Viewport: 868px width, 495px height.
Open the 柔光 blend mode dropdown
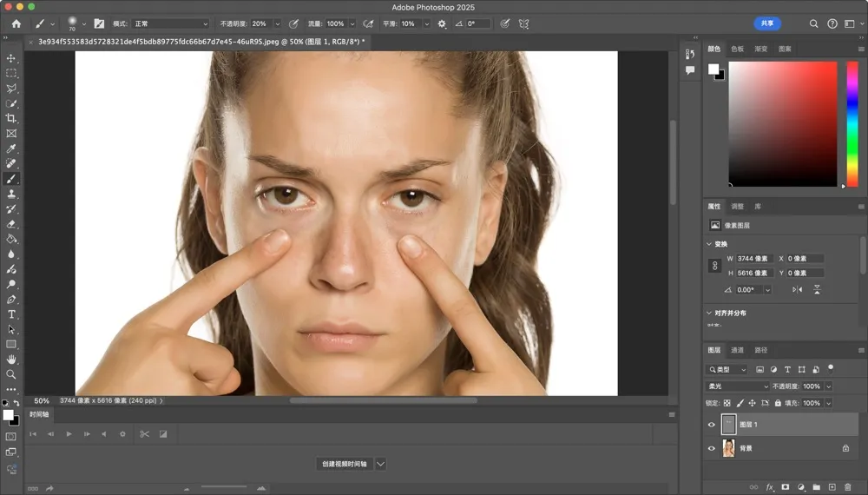point(738,386)
